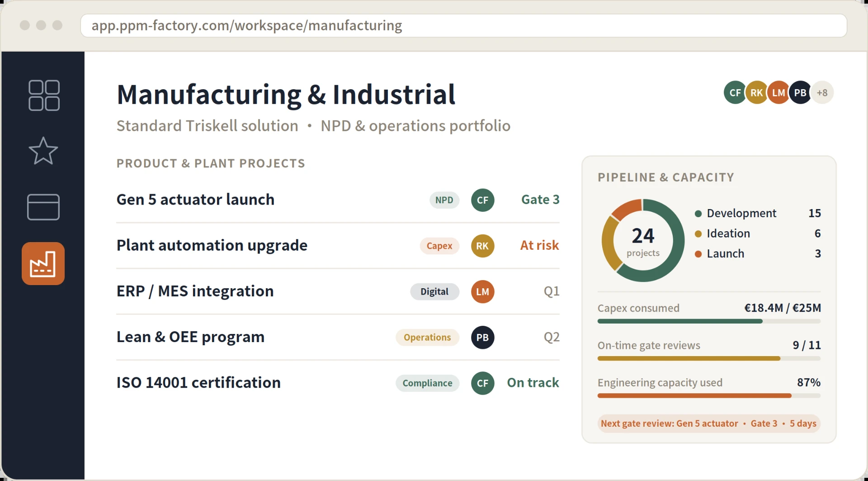Click the Launch count 3
The height and width of the screenshot is (481, 868).
[818, 254]
